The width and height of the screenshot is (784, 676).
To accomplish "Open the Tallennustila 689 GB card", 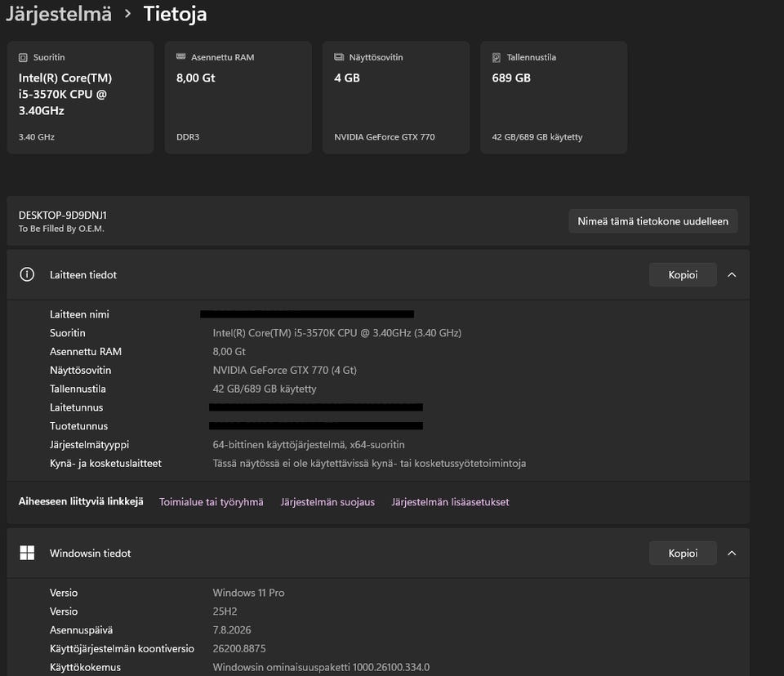I will click(x=554, y=97).
